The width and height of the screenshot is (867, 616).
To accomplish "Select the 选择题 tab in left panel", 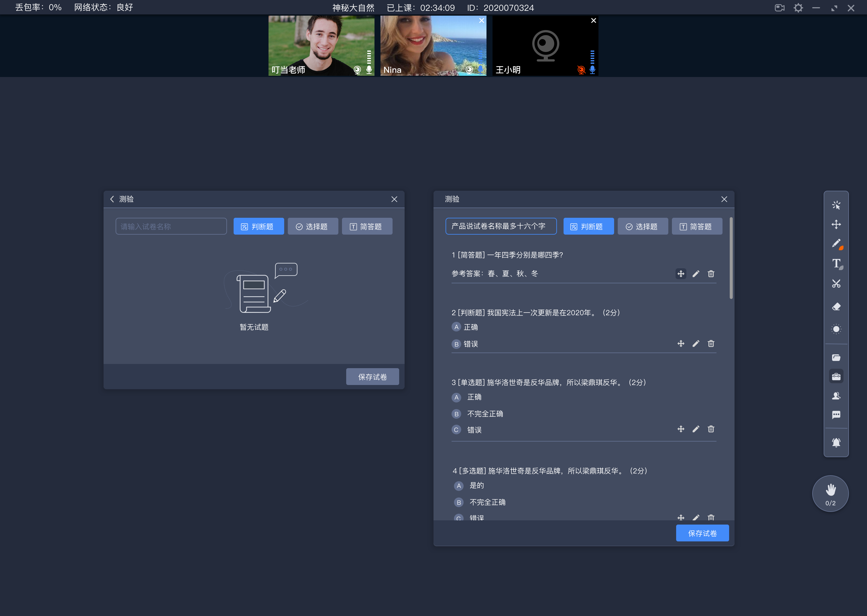I will pyautogui.click(x=312, y=226).
